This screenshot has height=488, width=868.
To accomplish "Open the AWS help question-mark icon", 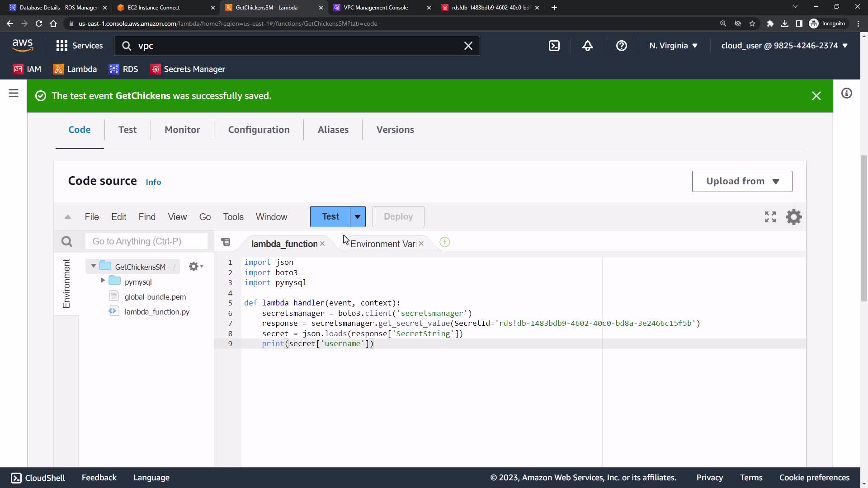I will pyautogui.click(x=621, y=46).
